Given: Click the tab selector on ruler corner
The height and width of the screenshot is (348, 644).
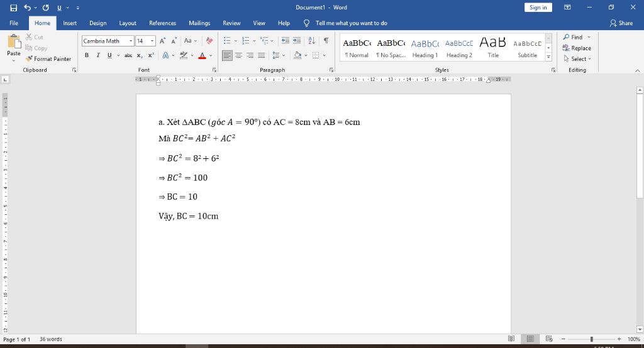Looking at the screenshot, I should (x=5, y=79).
